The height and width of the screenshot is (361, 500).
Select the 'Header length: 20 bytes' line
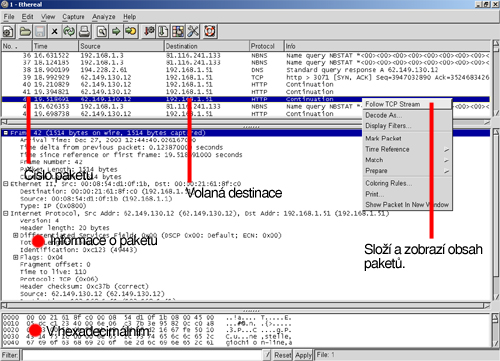click(64, 228)
